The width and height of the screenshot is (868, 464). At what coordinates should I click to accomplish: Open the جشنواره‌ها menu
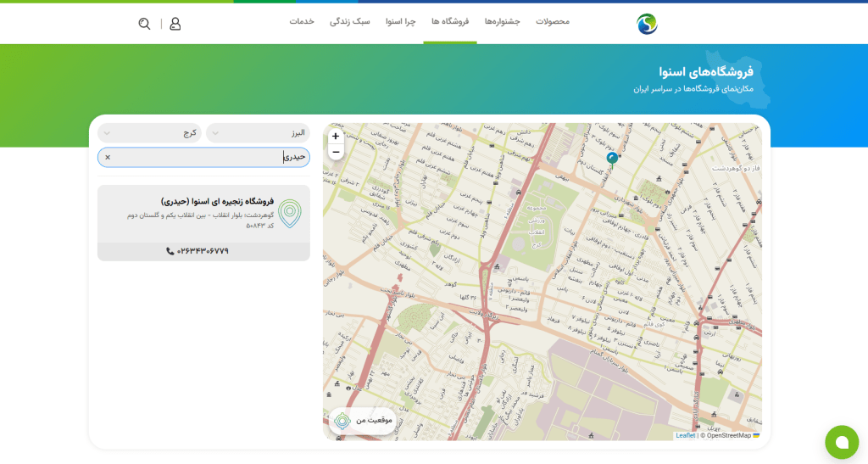502,21
